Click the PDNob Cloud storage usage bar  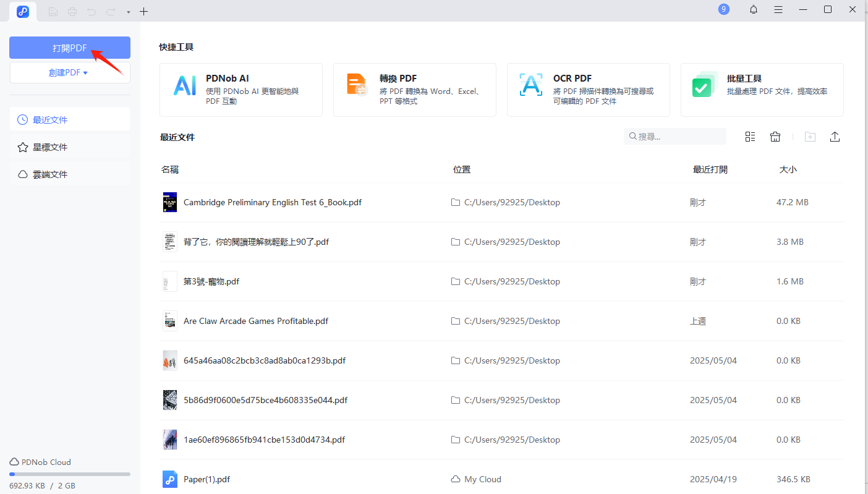(69, 474)
